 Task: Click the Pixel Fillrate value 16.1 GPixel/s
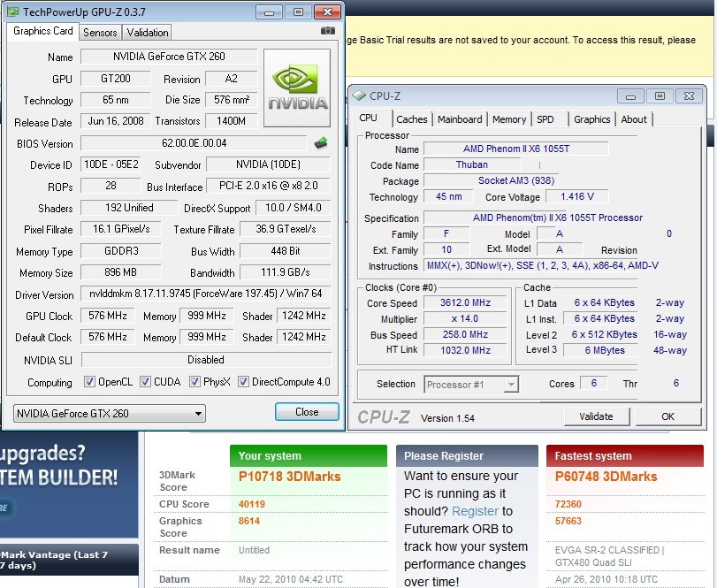click(121, 229)
